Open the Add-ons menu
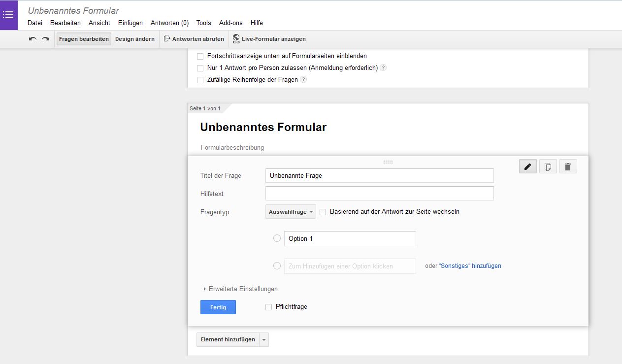The height and width of the screenshot is (364, 622). (x=230, y=23)
